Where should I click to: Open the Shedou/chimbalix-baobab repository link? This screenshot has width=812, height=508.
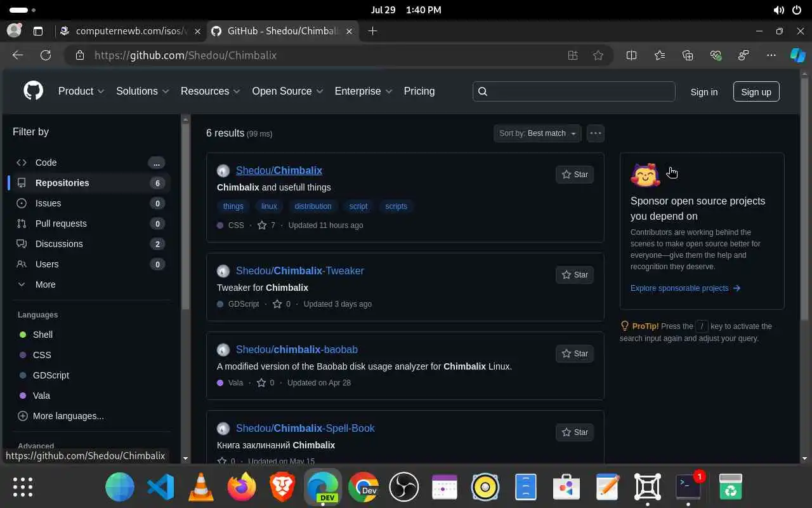tap(297, 349)
